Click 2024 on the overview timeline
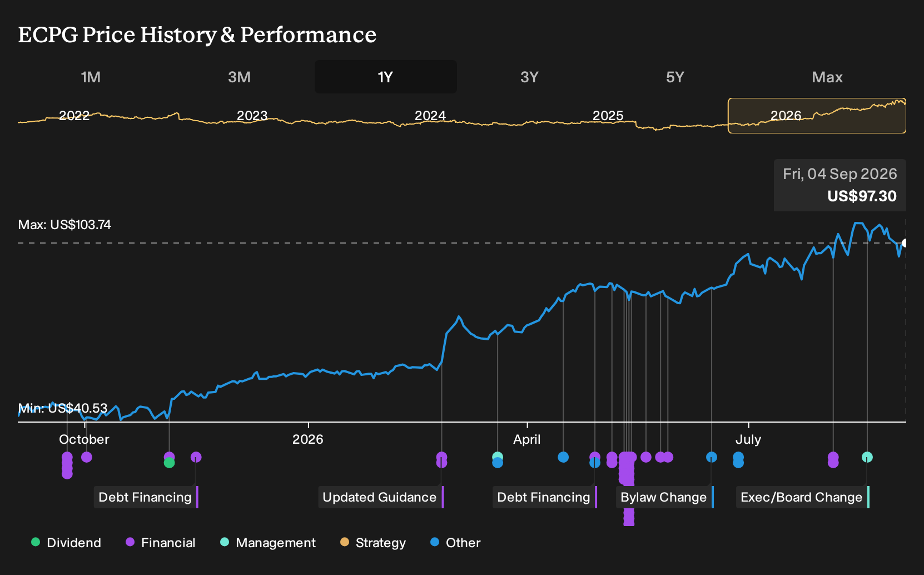 [430, 116]
